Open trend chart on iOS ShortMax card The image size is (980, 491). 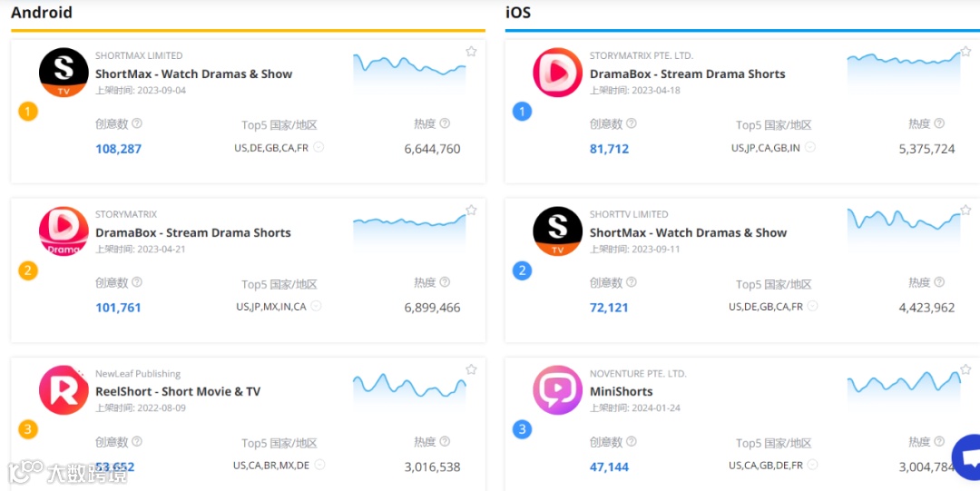[x=904, y=232]
